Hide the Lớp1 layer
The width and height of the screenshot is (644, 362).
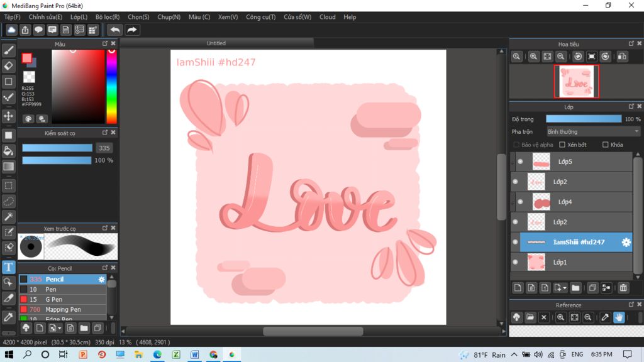pyautogui.click(x=515, y=262)
